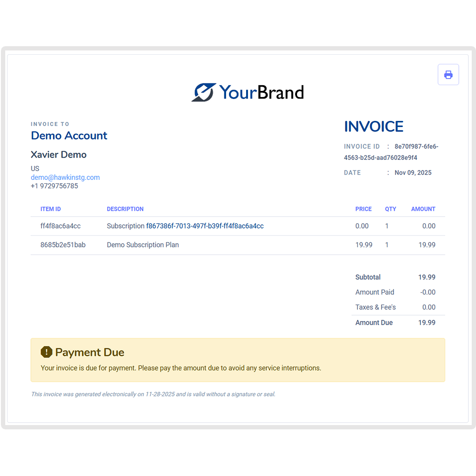Open the subscription link f867386f-7013-497f-b39f-ff4f8ac6a4cc
The image size is (476, 476).
205,226
